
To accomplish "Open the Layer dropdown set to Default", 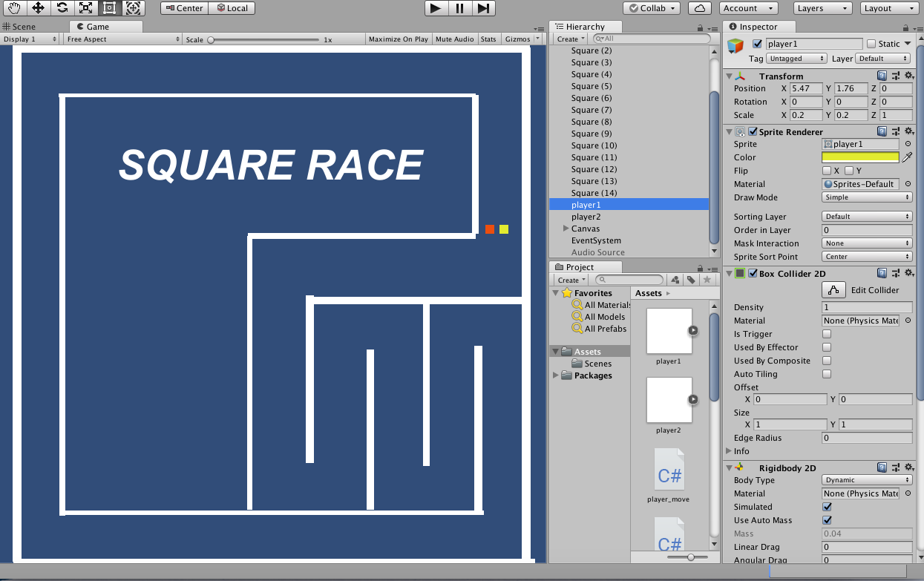I will click(x=883, y=58).
